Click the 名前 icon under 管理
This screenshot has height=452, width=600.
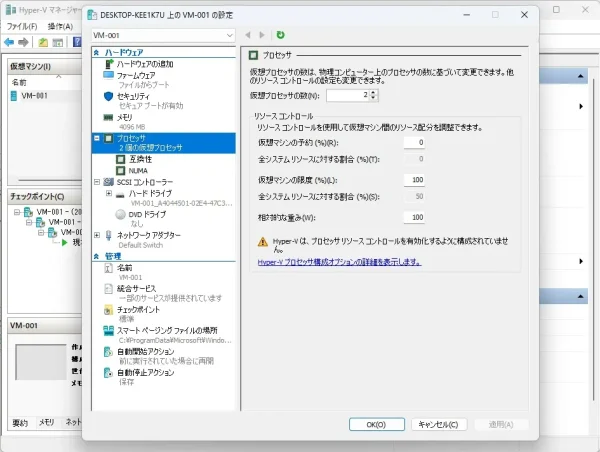click(x=109, y=268)
